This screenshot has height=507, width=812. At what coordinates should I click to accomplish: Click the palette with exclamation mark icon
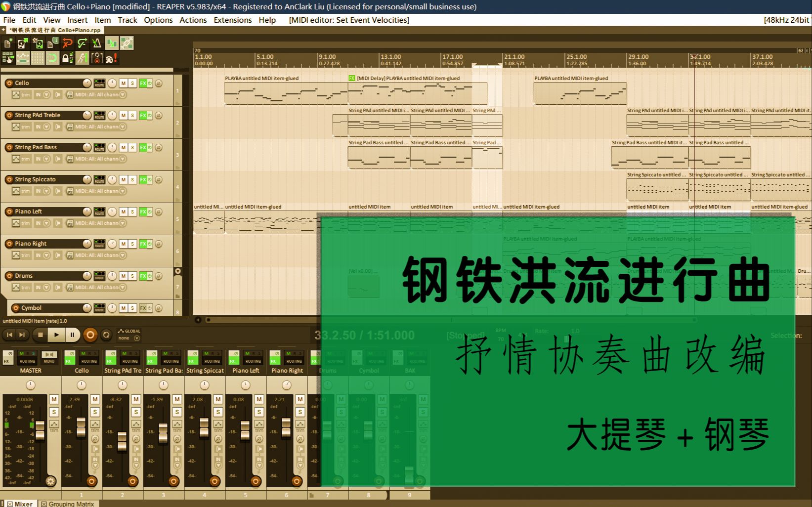point(112,58)
